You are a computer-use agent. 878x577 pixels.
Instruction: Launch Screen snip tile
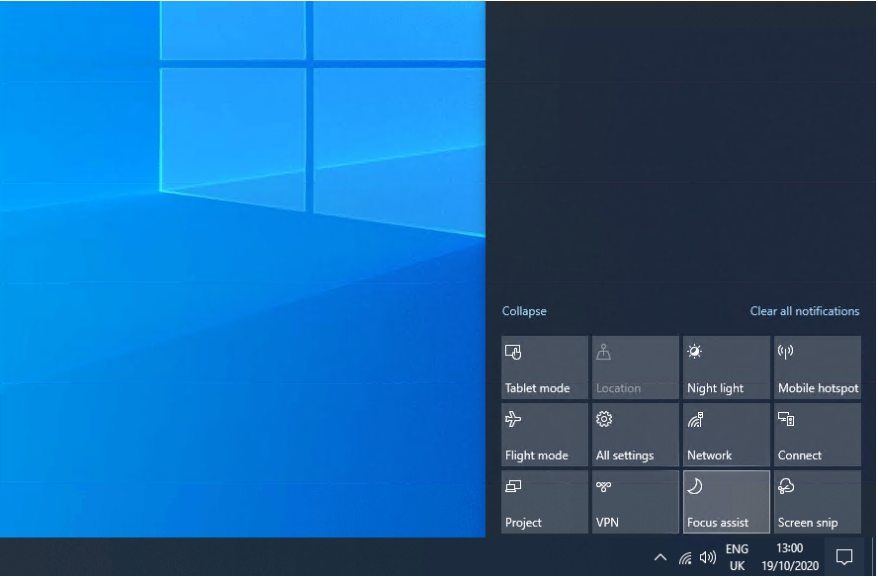coord(817,502)
